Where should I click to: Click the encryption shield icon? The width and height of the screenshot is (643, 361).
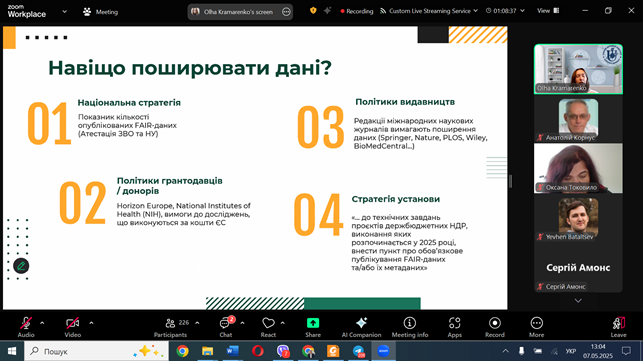pos(313,11)
